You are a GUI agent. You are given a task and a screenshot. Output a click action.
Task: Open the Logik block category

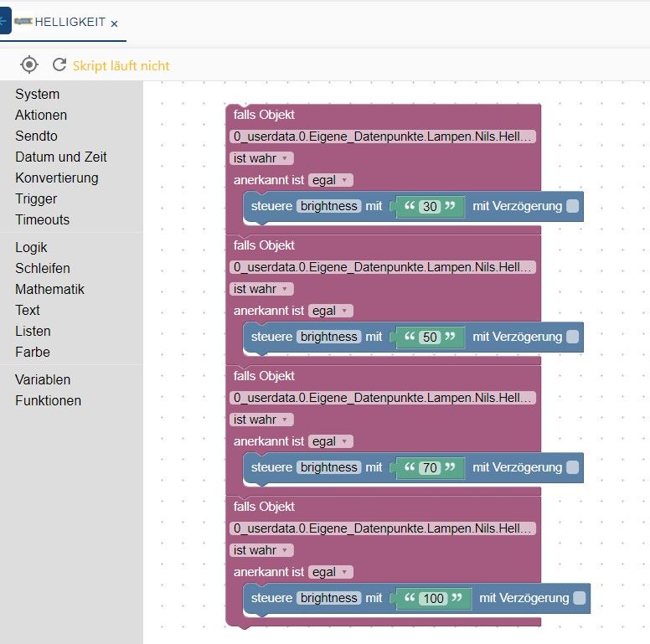coord(31,247)
